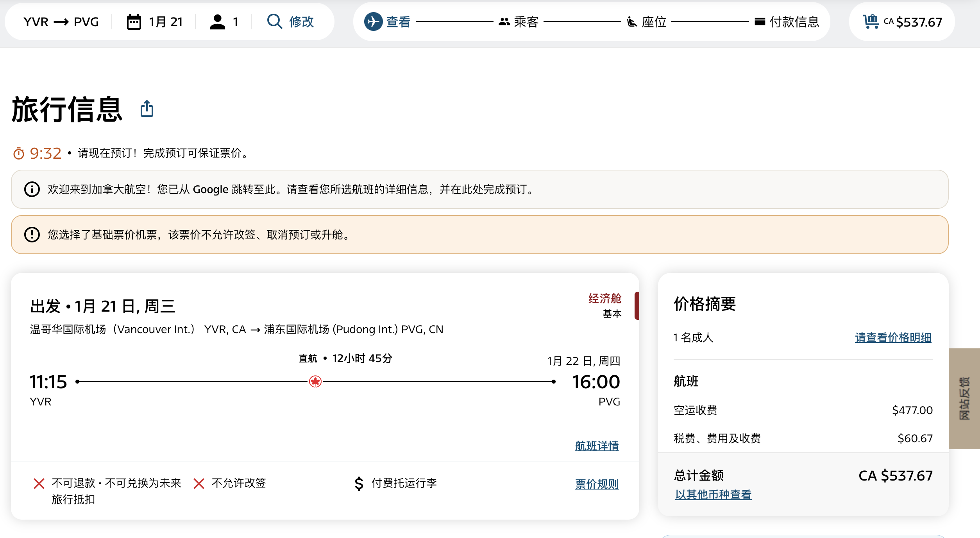Open 请查看价格明细 price breakdown
Viewport: 980px width, 538px height.
coord(893,337)
